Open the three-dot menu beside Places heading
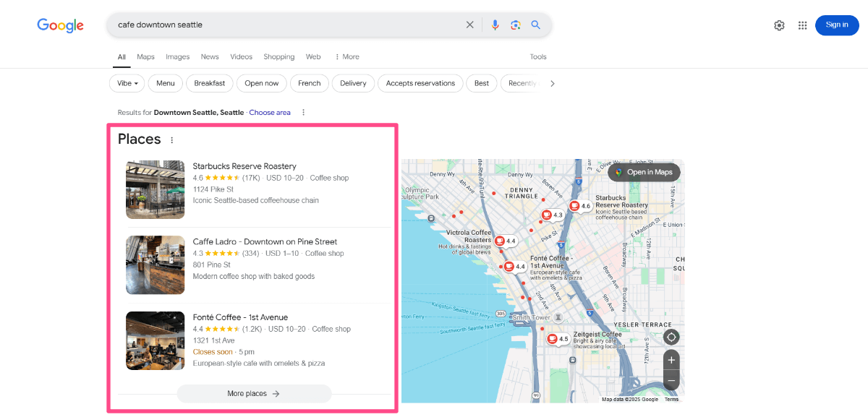The height and width of the screenshot is (417, 868). click(171, 140)
